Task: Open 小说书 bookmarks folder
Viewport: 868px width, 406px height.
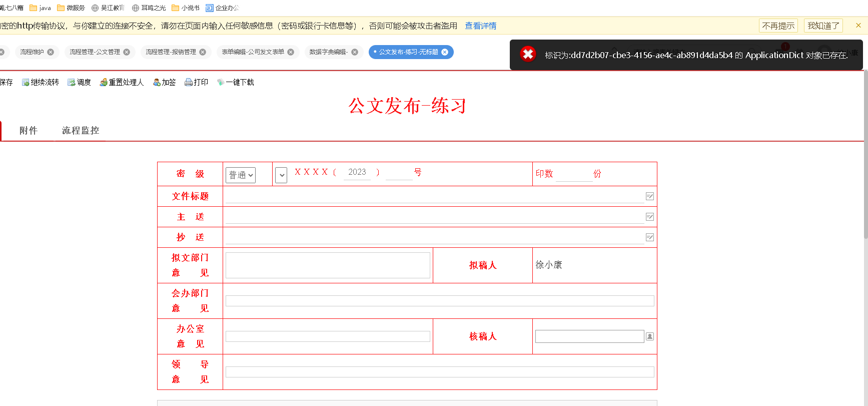Action: [186, 8]
